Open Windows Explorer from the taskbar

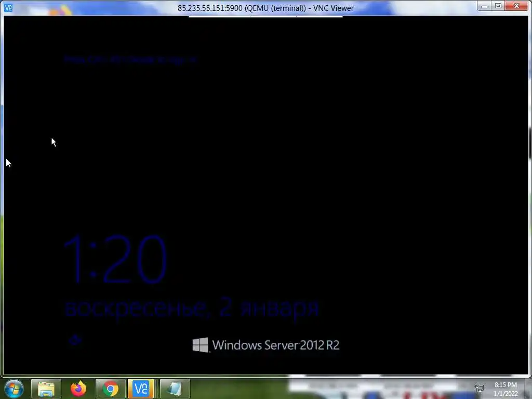click(46, 389)
